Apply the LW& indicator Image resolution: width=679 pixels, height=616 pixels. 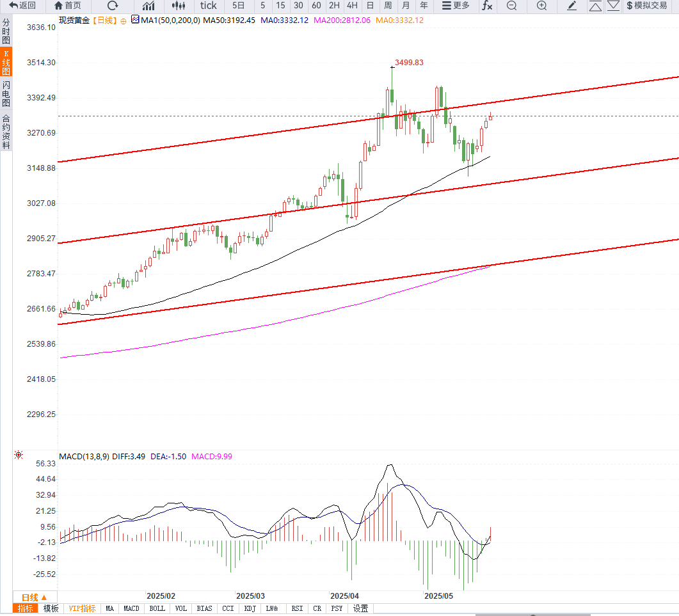(272, 608)
